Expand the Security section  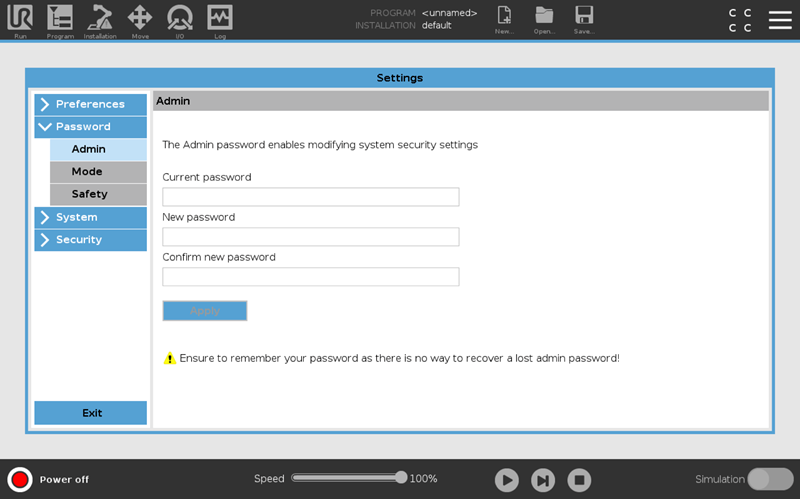[90, 240]
